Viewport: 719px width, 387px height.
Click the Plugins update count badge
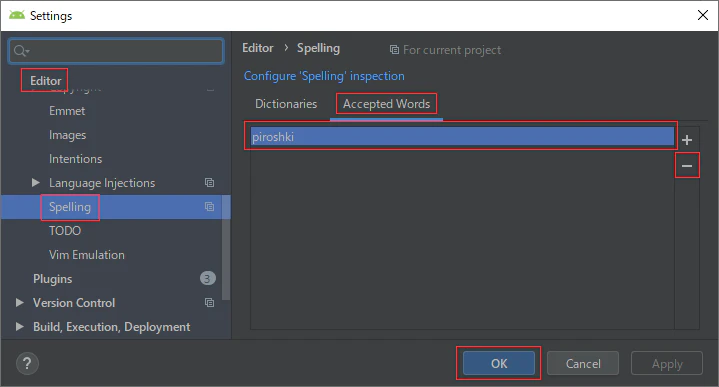(207, 278)
